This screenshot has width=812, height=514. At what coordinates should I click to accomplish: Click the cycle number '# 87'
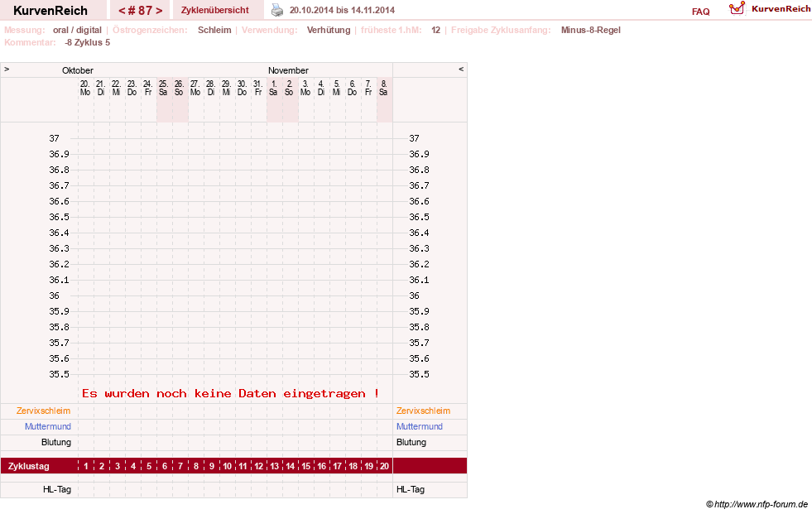141,11
